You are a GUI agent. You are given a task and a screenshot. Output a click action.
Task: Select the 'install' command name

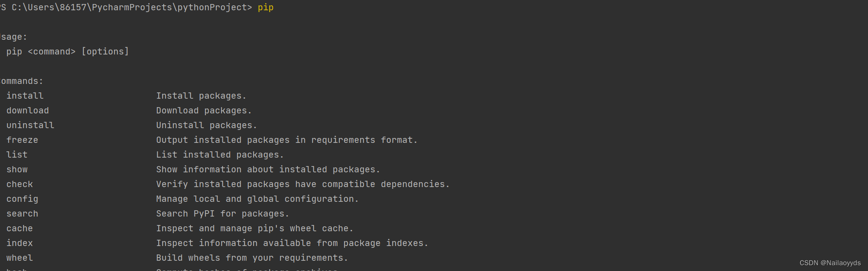pyautogui.click(x=25, y=96)
